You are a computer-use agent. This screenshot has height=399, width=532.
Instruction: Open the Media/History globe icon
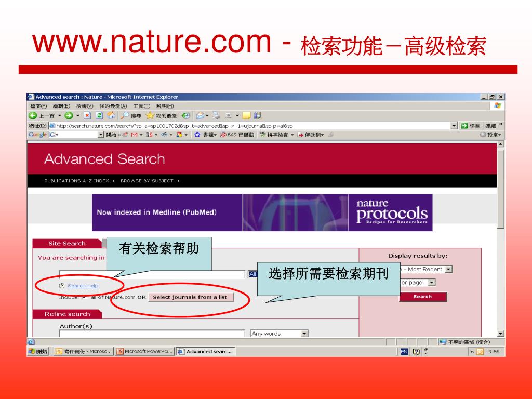[185, 116]
